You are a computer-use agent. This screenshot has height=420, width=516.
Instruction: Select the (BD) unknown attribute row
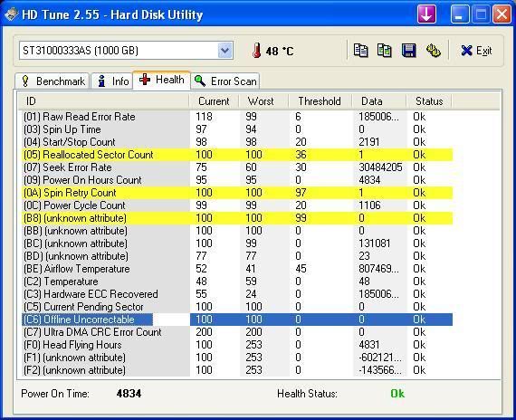click(237, 256)
